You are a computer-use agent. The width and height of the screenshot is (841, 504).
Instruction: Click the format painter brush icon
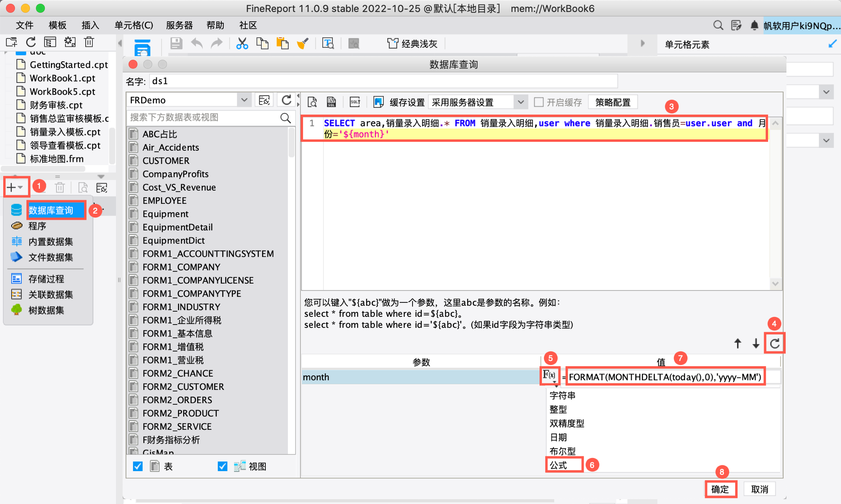coord(303,44)
